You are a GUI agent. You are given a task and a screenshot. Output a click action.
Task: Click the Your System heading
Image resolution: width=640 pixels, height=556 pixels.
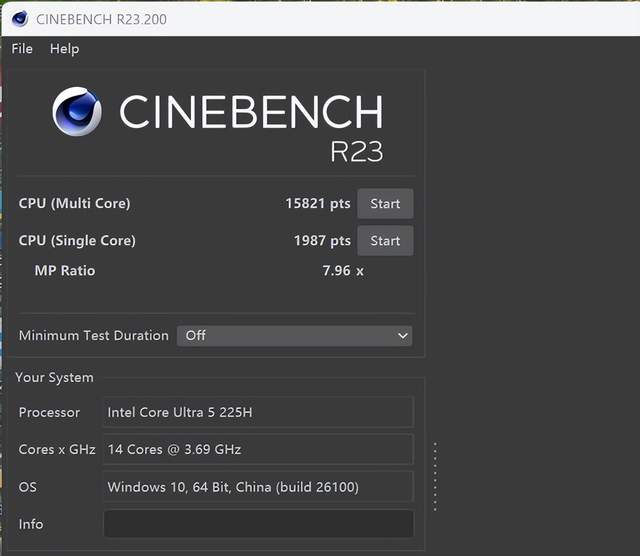click(54, 378)
